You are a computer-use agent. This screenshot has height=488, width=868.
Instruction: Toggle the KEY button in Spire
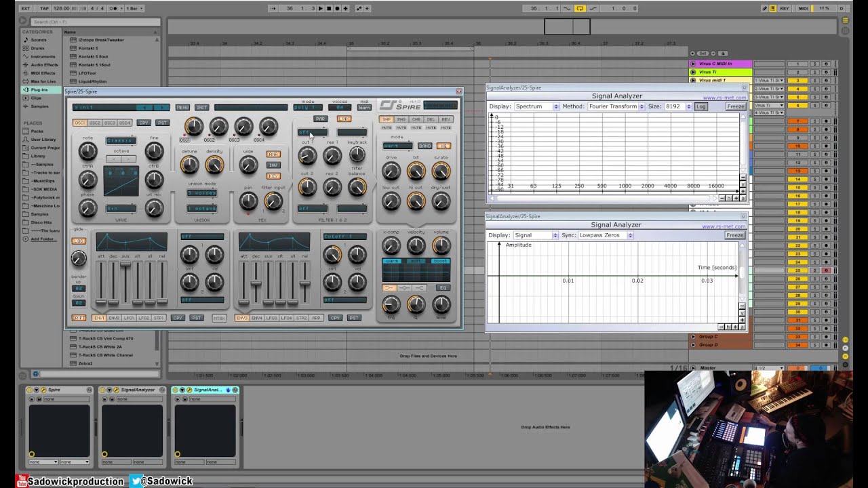pos(273,176)
